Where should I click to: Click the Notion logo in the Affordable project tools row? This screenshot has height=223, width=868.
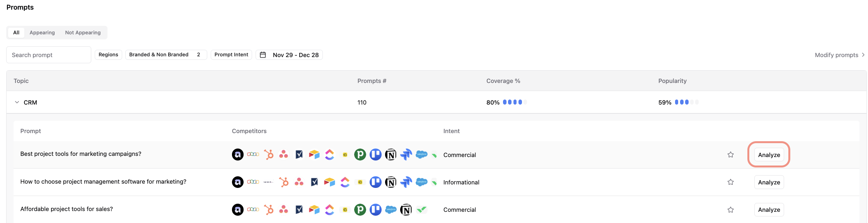(406, 209)
